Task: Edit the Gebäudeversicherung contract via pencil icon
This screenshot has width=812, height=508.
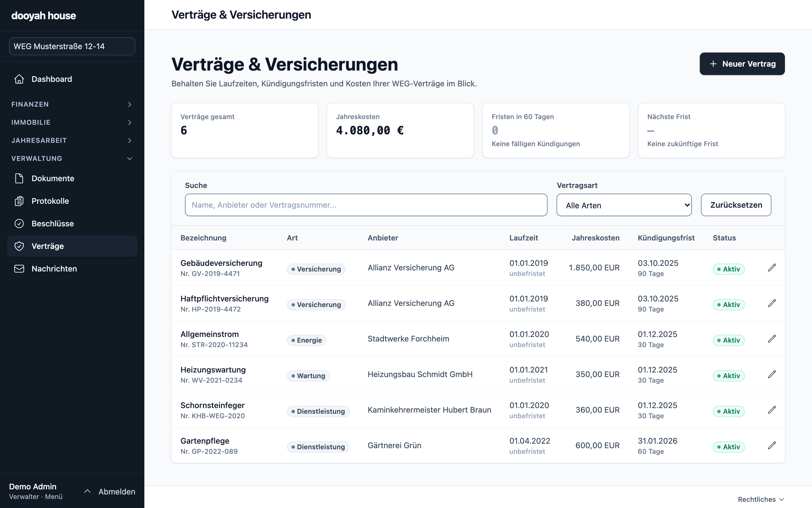Action: pos(772,268)
